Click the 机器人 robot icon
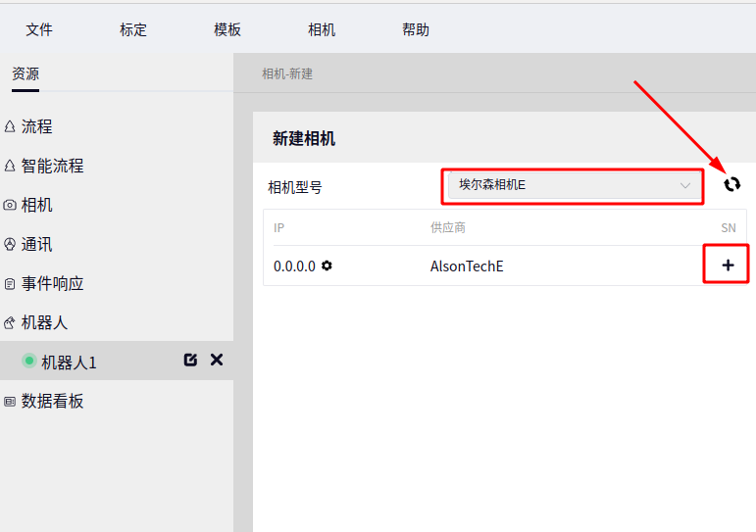 pos(9,323)
